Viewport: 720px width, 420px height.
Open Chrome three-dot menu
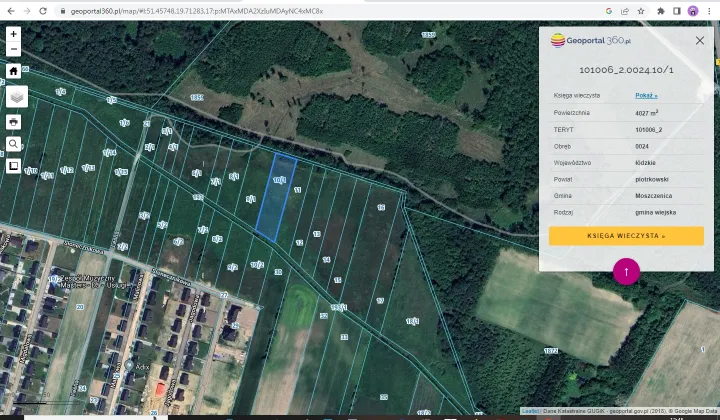tap(710, 10)
